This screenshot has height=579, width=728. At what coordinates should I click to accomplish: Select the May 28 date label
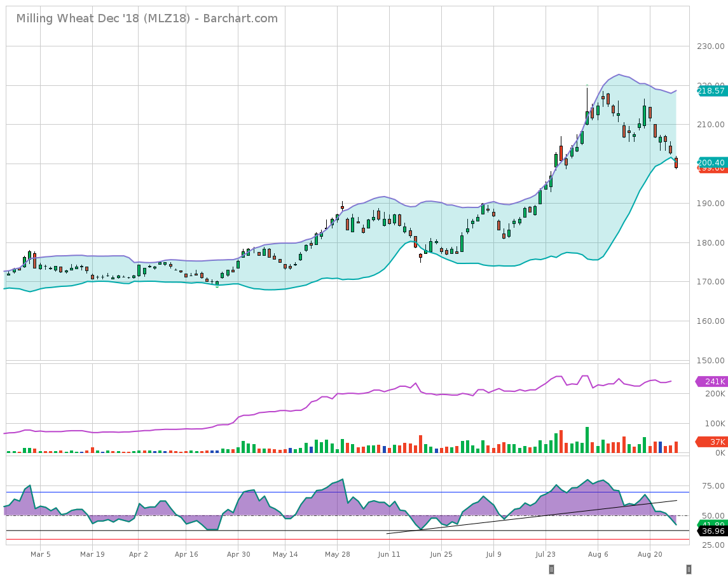[x=338, y=554]
